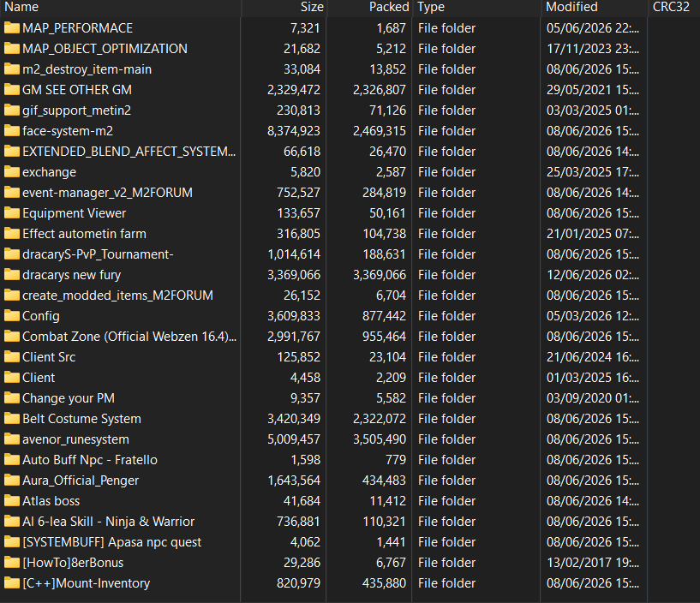
Task: Click the Atlas boss folder icon
Action: (x=12, y=500)
